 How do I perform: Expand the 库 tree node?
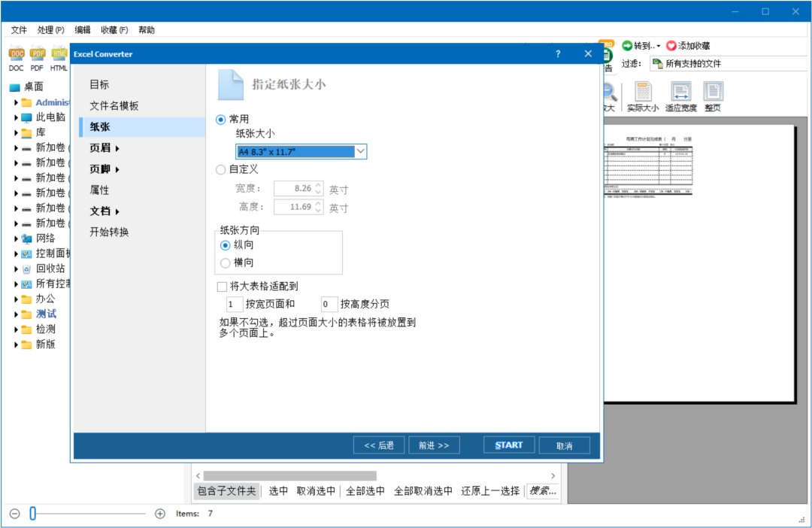[x=16, y=132]
